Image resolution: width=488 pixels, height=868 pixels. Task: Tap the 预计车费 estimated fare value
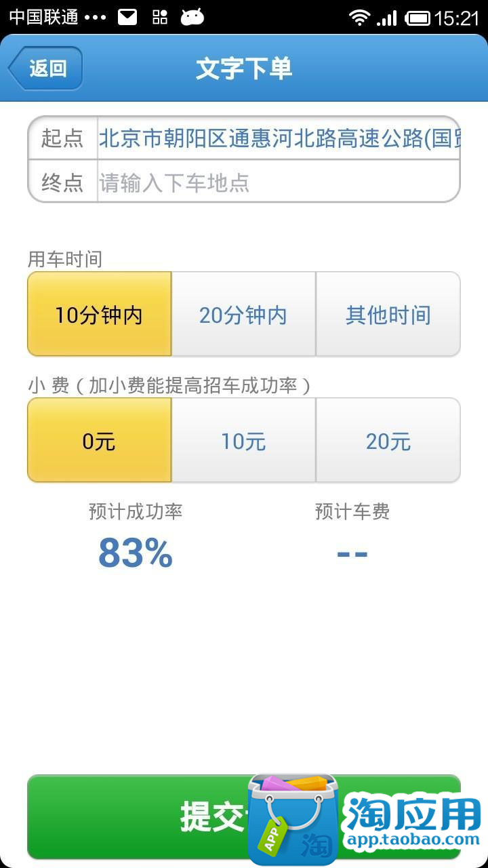pyautogui.click(x=352, y=553)
